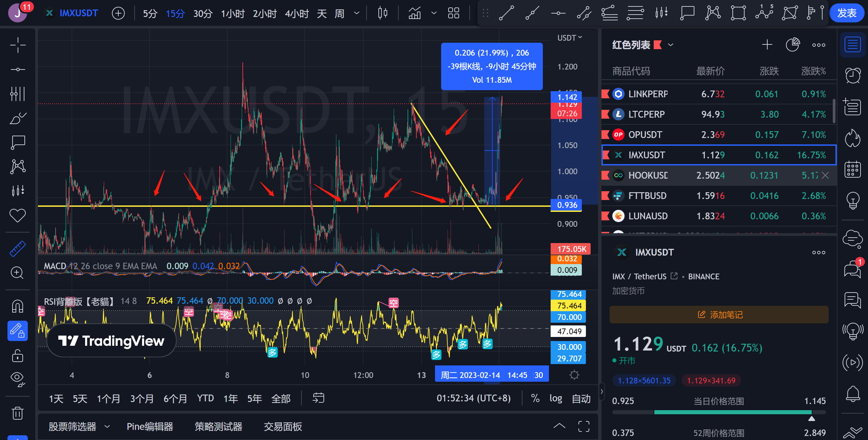
Task: Enable auto price scaling
Action: 581,398
